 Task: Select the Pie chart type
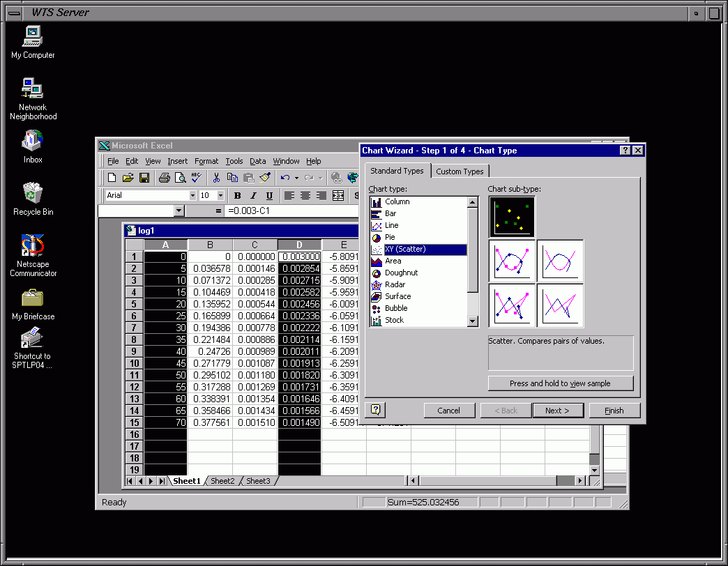click(x=390, y=237)
